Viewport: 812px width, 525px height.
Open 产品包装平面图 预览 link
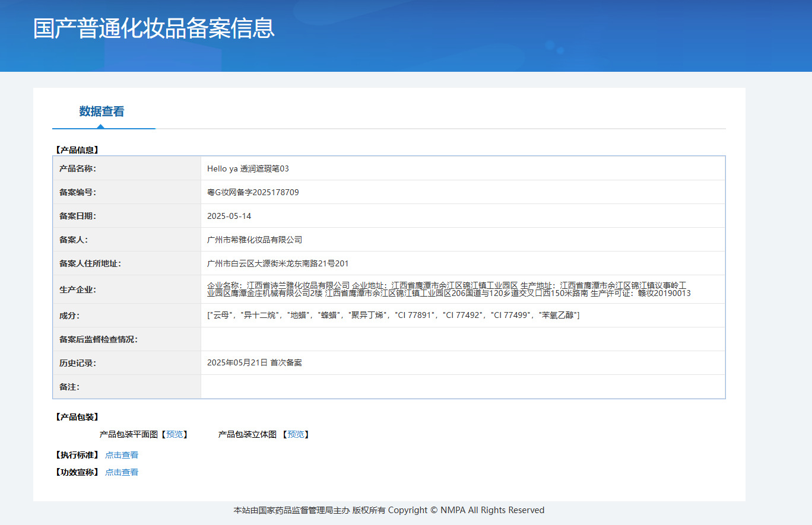pos(175,435)
